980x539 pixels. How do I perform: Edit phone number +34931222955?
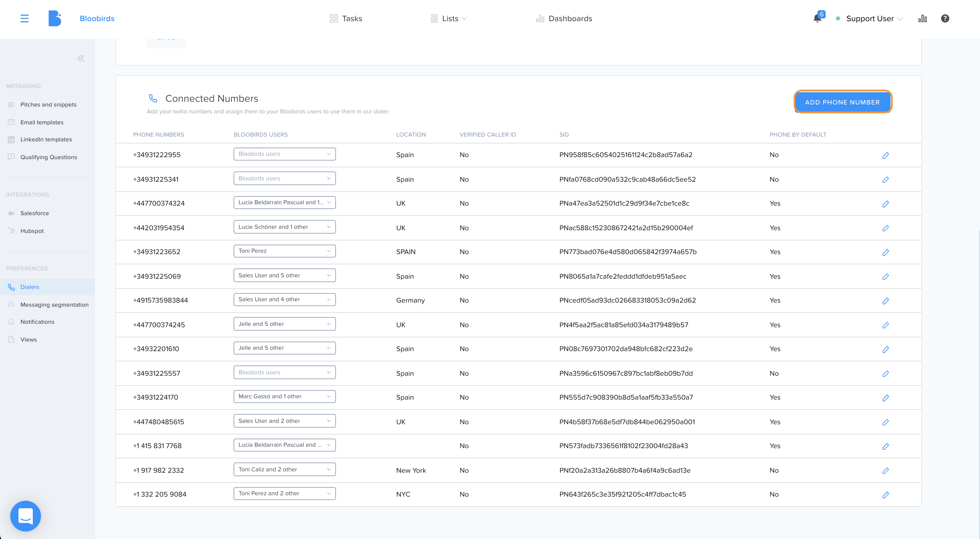[x=886, y=155]
